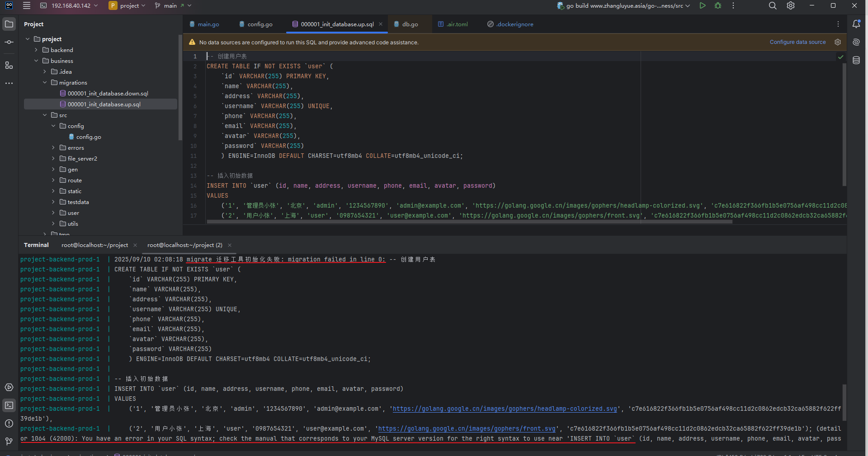Click the Terminal panel title
The width and height of the screenshot is (868, 456).
[x=36, y=245]
